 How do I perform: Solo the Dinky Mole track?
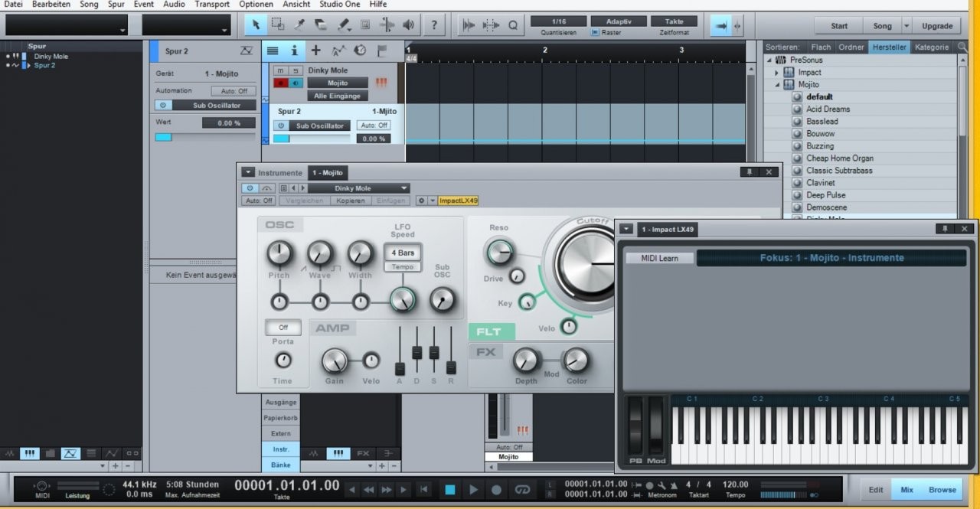(294, 70)
